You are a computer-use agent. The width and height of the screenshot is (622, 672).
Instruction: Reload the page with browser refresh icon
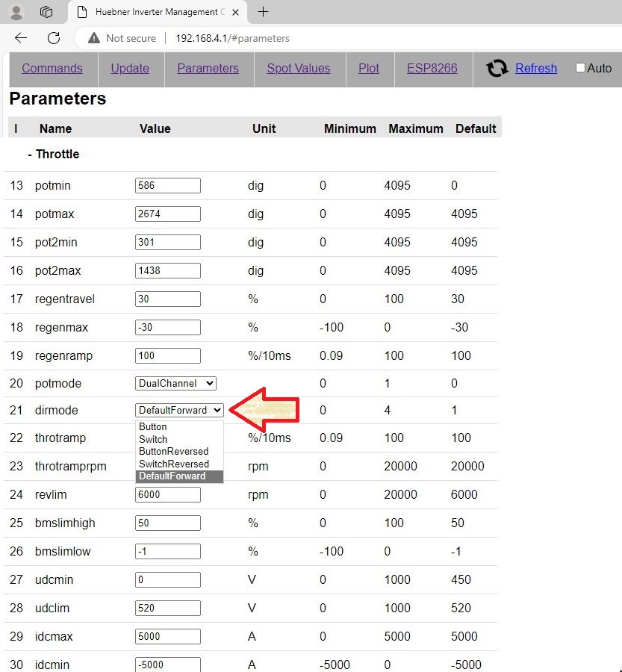click(x=54, y=38)
